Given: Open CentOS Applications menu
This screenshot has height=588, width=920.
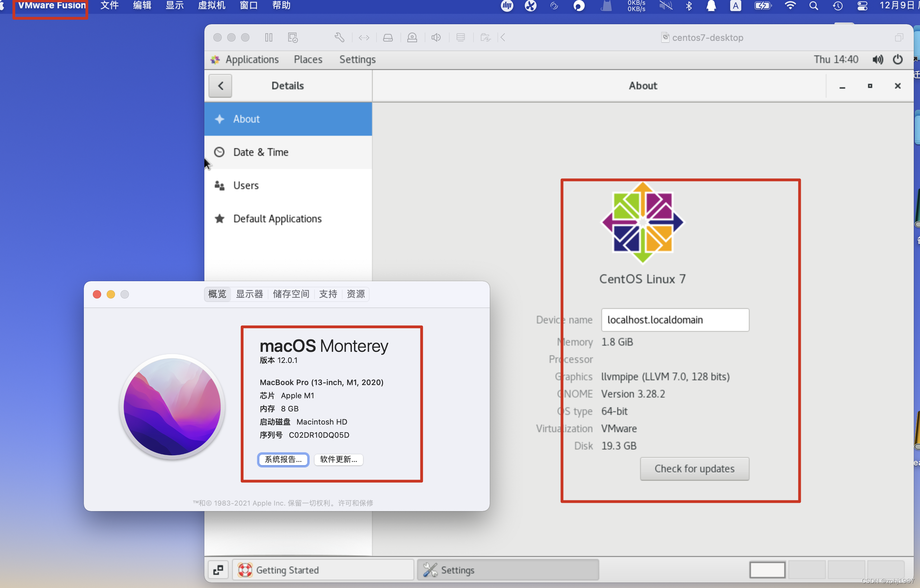Looking at the screenshot, I should pos(252,60).
